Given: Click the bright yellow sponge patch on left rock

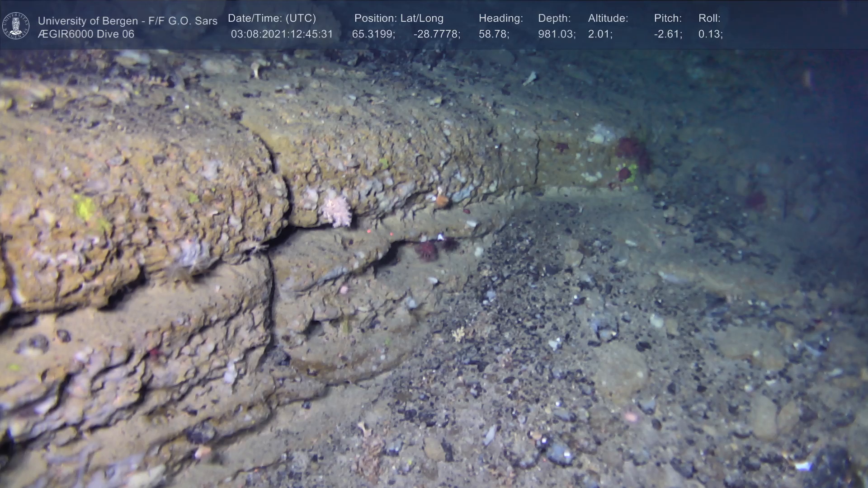Looking at the screenshot, I should click(x=85, y=208).
